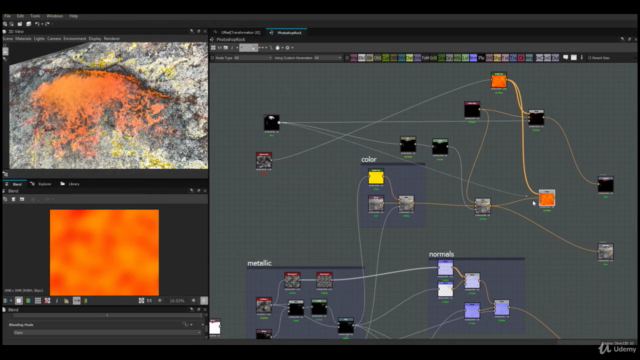Toggle the Parent Size checkbox
The height and width of the screenshot is (360, 640).
click(589, 58)
